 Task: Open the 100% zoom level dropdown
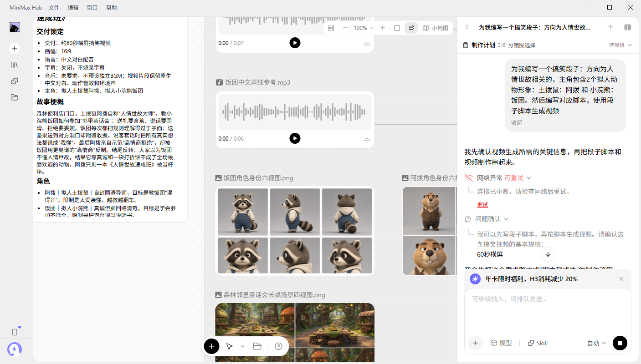(364, 28)
